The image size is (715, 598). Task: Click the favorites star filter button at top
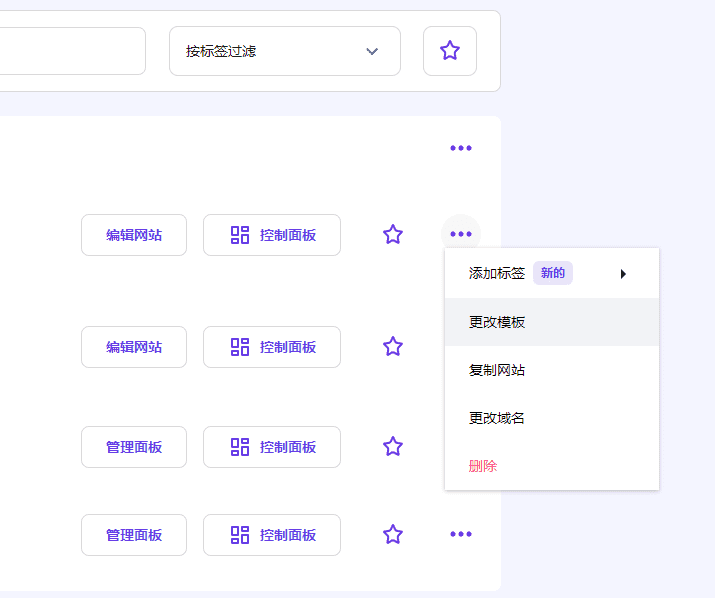pyautogui.click(x=450, y=51)
